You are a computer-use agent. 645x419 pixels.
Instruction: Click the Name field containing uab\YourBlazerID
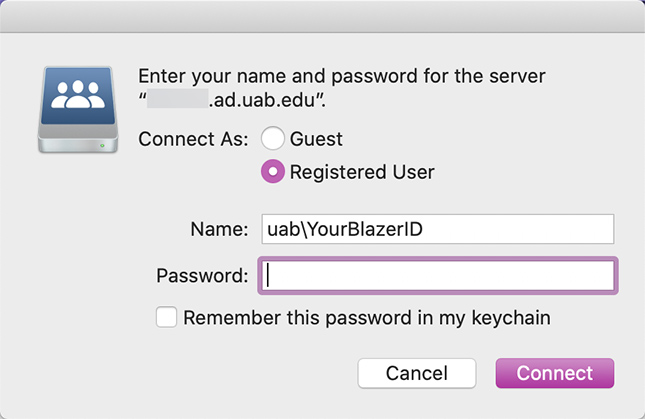coord(435,229)
